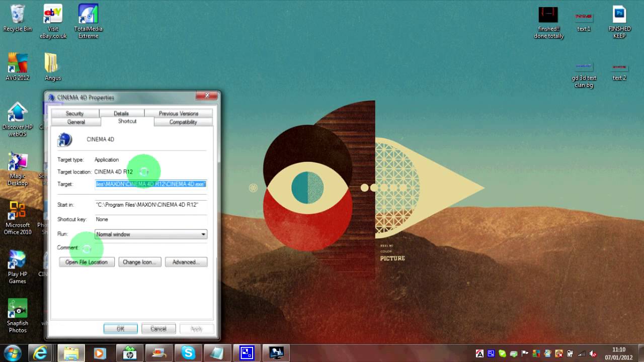Screen dimensions: 644x362
Task: Click the monitor display taskbar icon
Action: pyautogui.click(x=276, y=353)
